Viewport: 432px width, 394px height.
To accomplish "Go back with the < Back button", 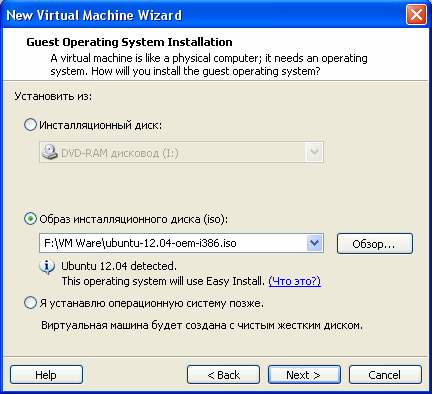I will pos(223,375).
